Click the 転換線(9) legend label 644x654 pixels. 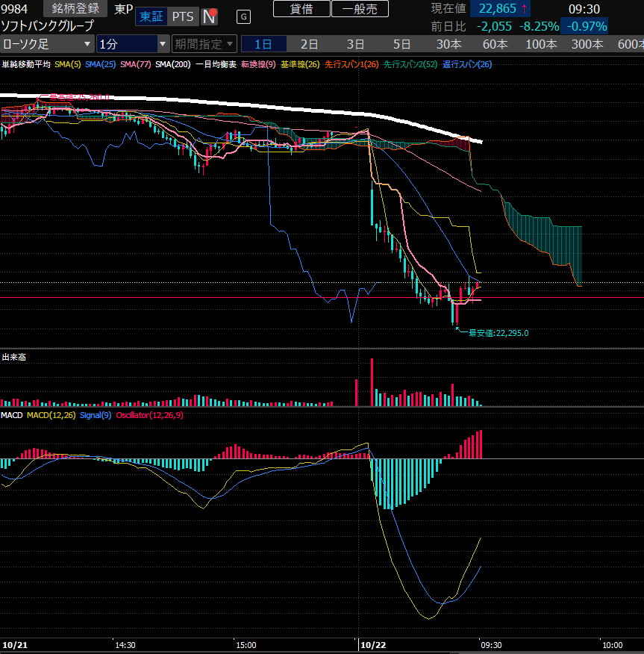click(x=258, y=65)
